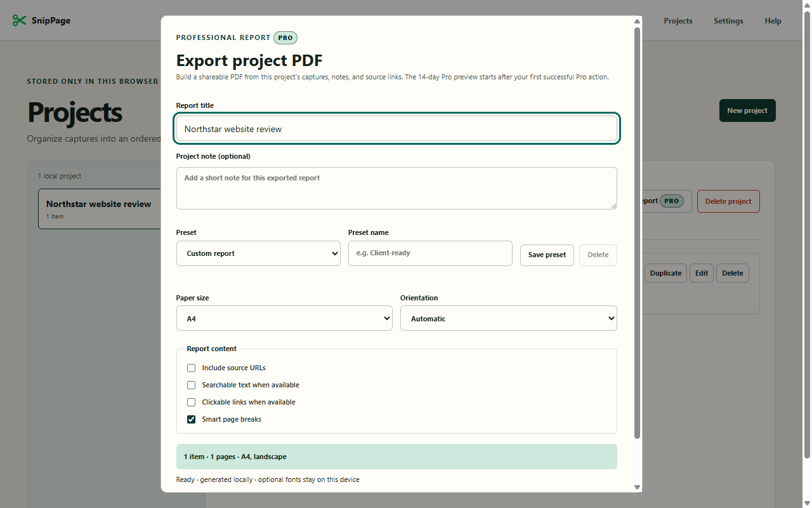Tick Clickable links when available option

[x=191, y=402]
